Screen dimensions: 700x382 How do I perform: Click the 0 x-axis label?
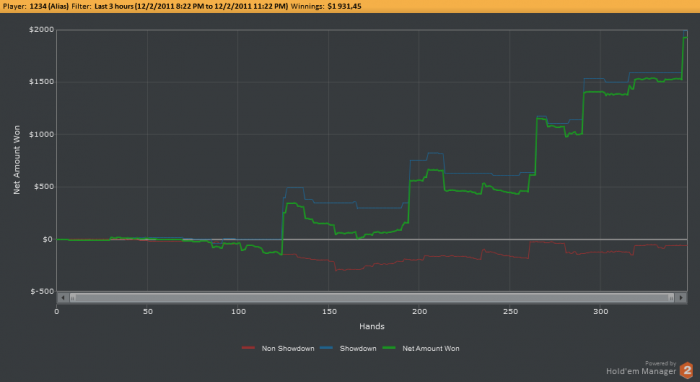(x=57, y=311)
